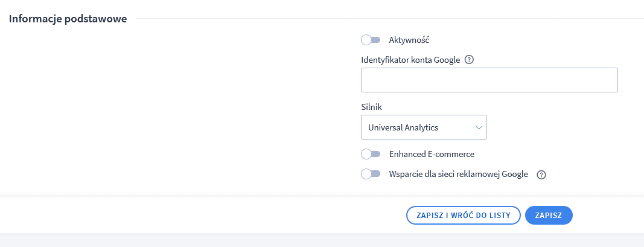Focus the Identyfikator konta Google input field

489,80
